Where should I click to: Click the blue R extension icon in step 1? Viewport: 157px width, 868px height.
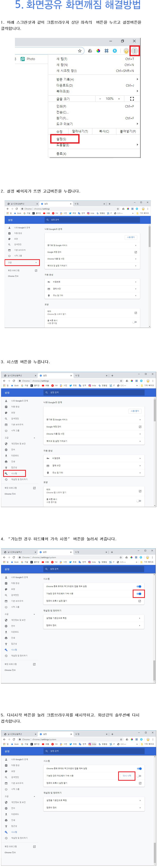tap(115, 51)
